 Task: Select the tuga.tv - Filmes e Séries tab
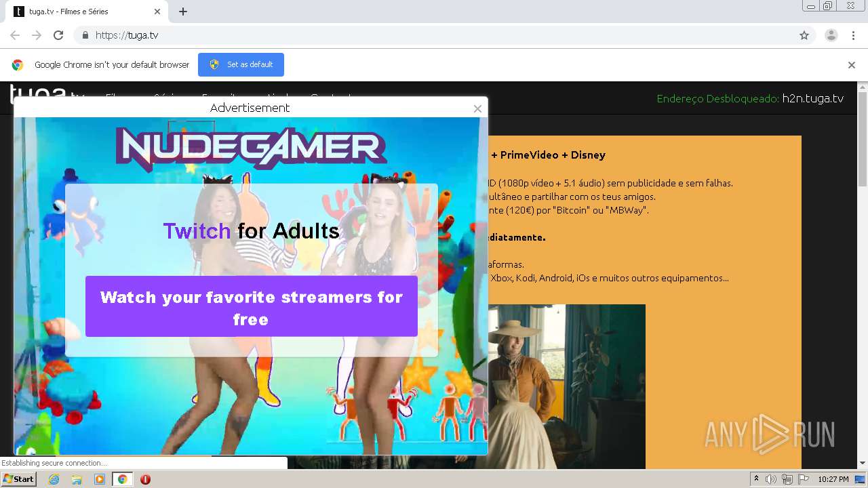click(x=87, y=12)
